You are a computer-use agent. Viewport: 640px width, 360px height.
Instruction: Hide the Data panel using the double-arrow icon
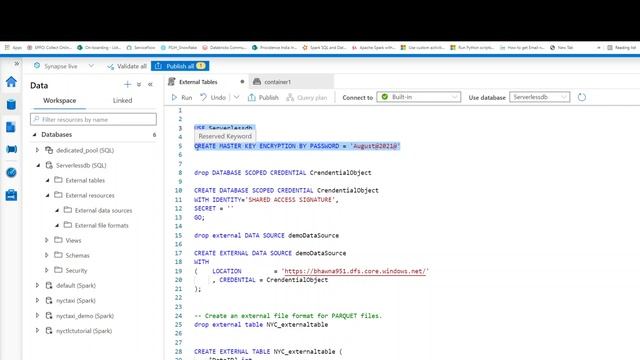150,84
